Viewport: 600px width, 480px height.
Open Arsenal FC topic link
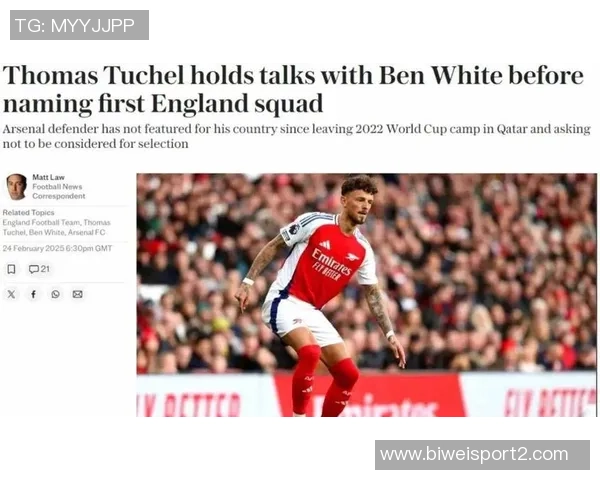pyautogui.click(x=86, y=232)
